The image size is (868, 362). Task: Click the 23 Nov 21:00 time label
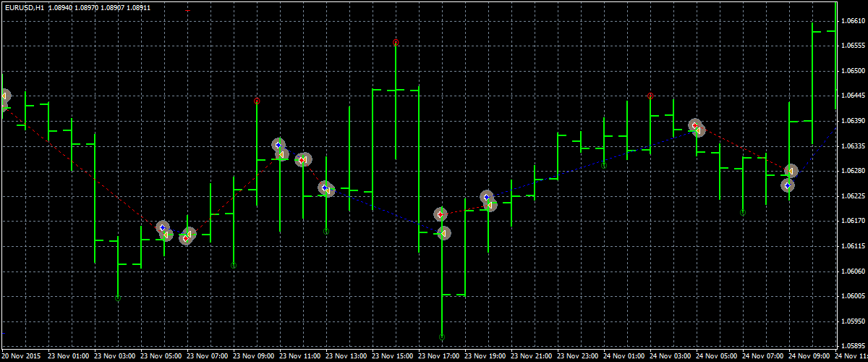click(x=531, y=356)
